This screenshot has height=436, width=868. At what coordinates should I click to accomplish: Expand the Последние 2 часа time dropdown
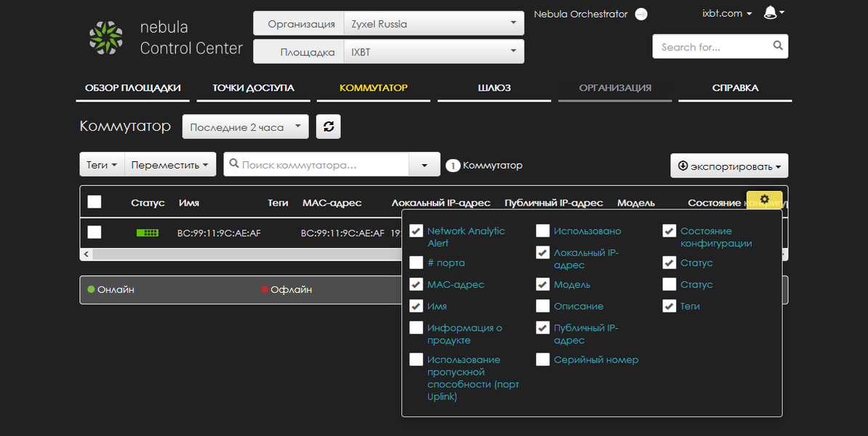245,126
